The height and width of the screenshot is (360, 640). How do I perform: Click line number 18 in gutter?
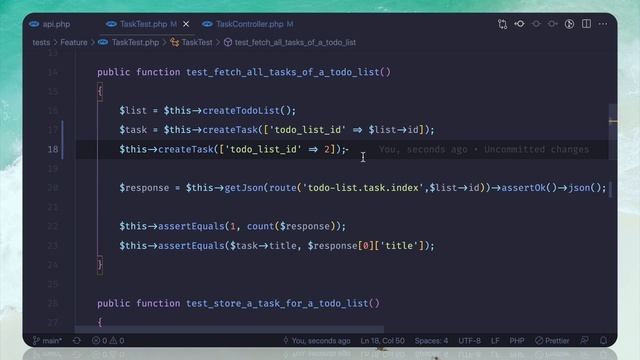click(x=53, y=149)
